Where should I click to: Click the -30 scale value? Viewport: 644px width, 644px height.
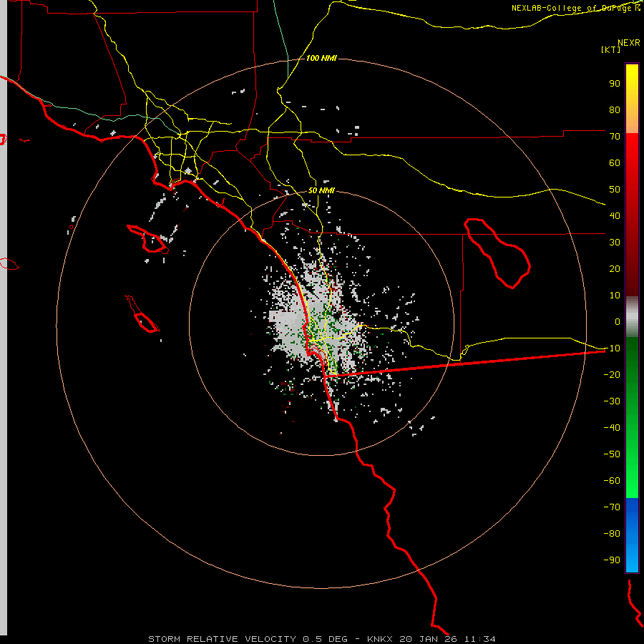click(612, 401)
